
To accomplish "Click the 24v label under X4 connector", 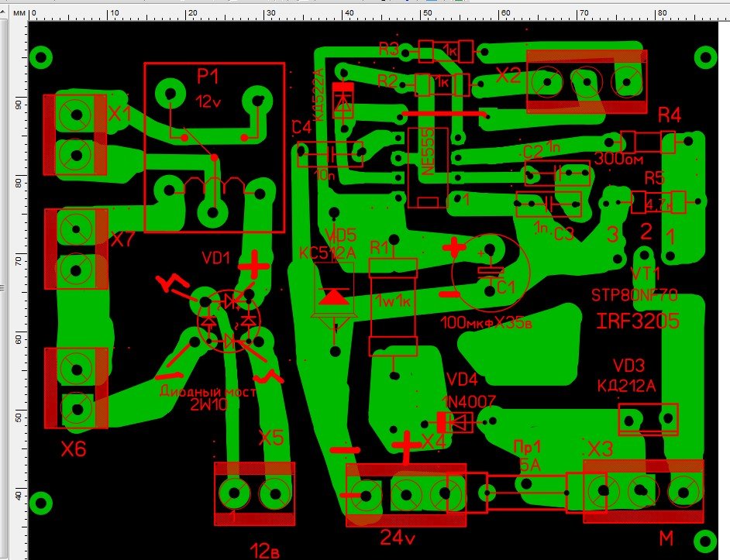I will pyautogui.click(x=398, y=537).
